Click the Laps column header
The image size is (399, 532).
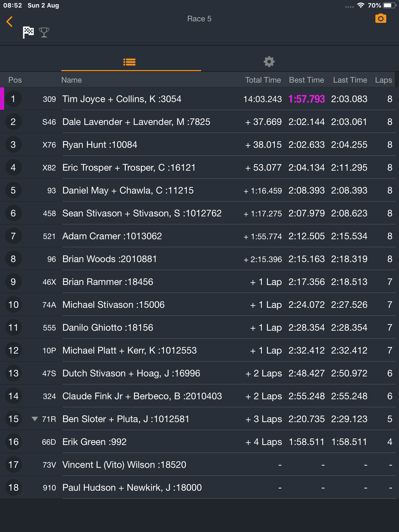(x=383, y=80)
